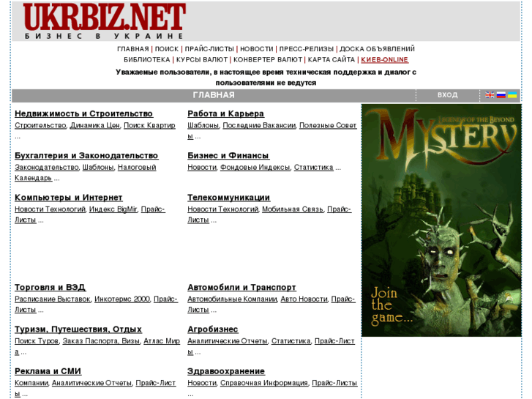The width and height of the screenshot is (532, 399).
Task: Open the КУРСЫ ВАЛЮТ menu item
Action: [202, 60]
